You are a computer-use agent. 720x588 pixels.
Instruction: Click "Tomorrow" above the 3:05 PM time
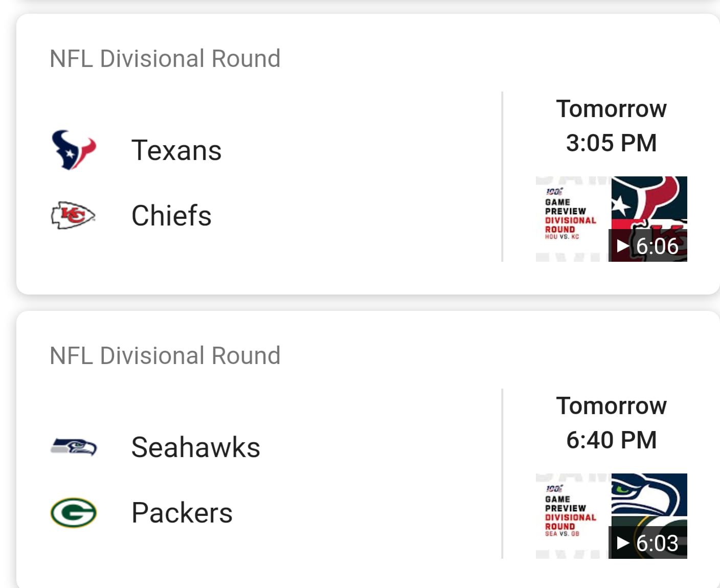(611, 109)
